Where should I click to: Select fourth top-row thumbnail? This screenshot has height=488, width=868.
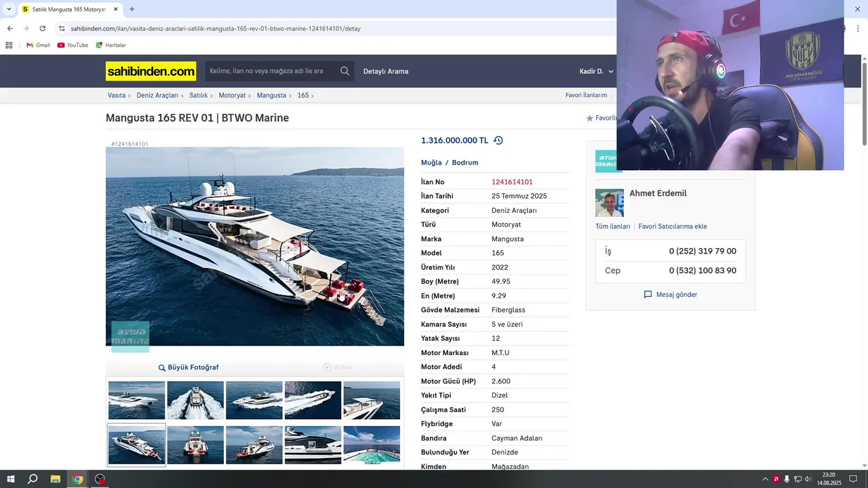pyautogui.click(x=313, y=400)
